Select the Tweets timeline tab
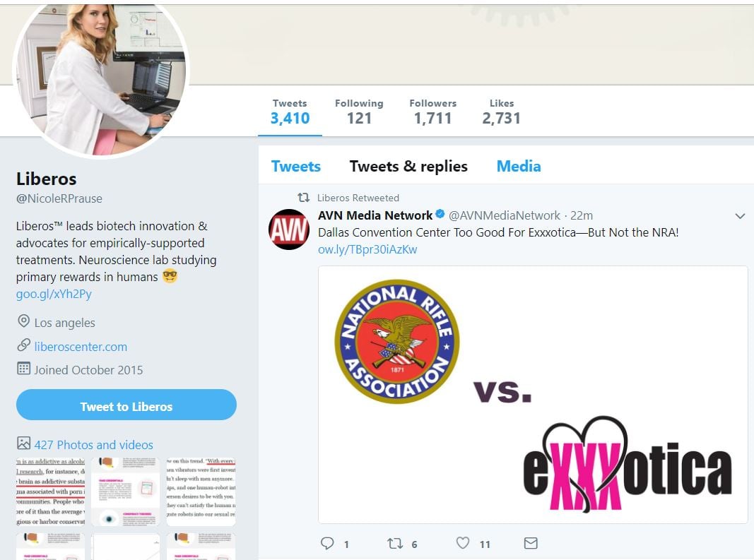Image resolution: width=754 pixels, height=560 pixels. pyautogui.click(x=295, y=167)
